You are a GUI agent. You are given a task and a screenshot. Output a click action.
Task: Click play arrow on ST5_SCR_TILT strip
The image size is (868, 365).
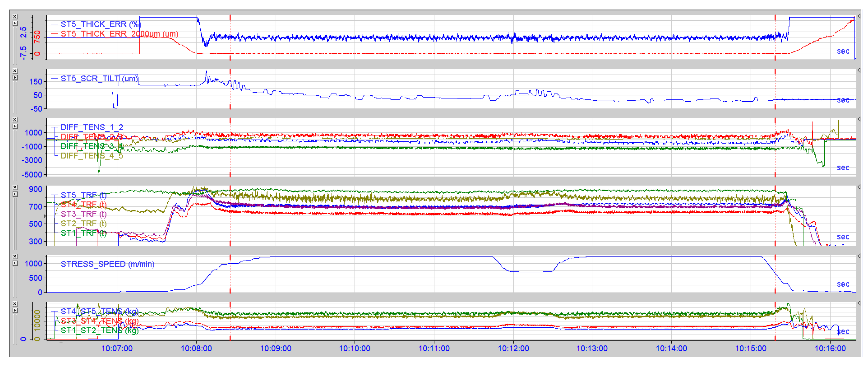(x=15, y=77)
